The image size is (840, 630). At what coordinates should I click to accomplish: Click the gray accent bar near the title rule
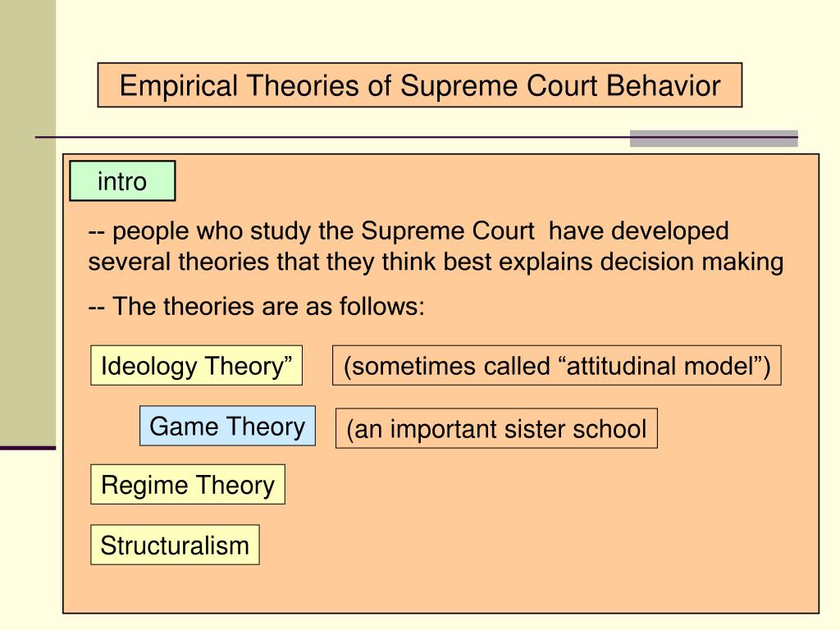pos(714,138)
